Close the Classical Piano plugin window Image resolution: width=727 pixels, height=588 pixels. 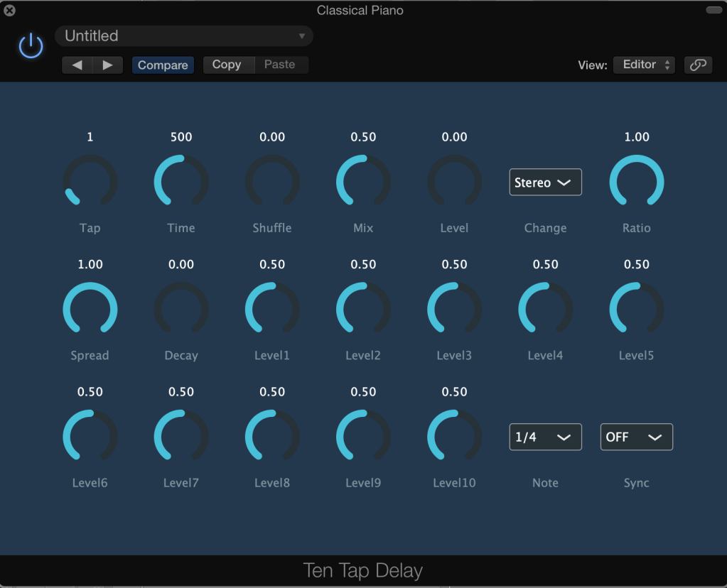10,11
